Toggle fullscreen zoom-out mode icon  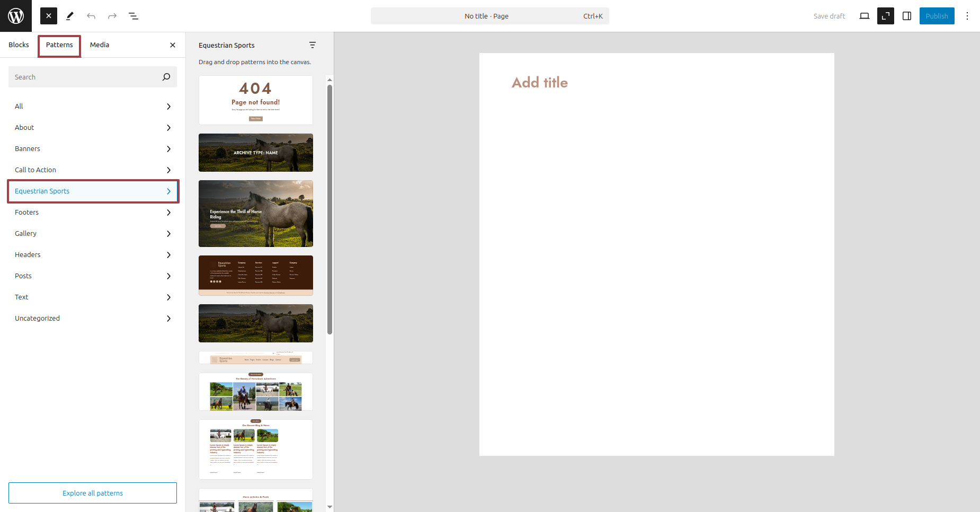(x=886, y=16)
